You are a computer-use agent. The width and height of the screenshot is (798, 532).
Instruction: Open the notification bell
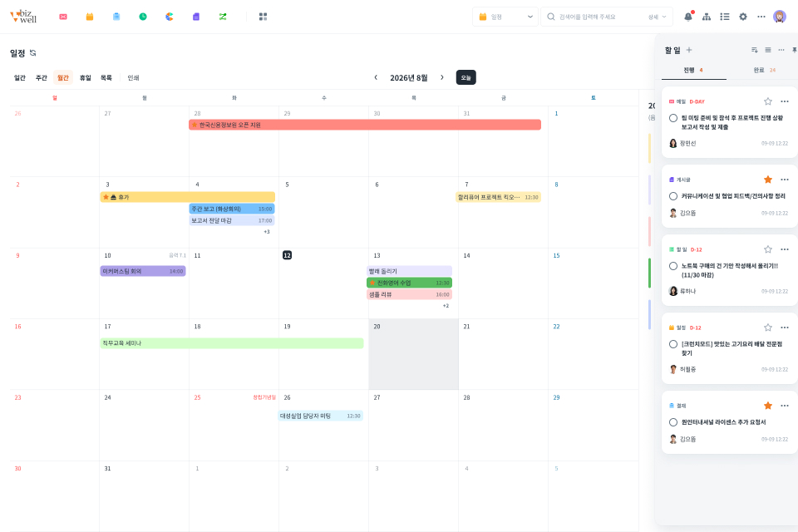pyautogui.click(x=688, y=17)
